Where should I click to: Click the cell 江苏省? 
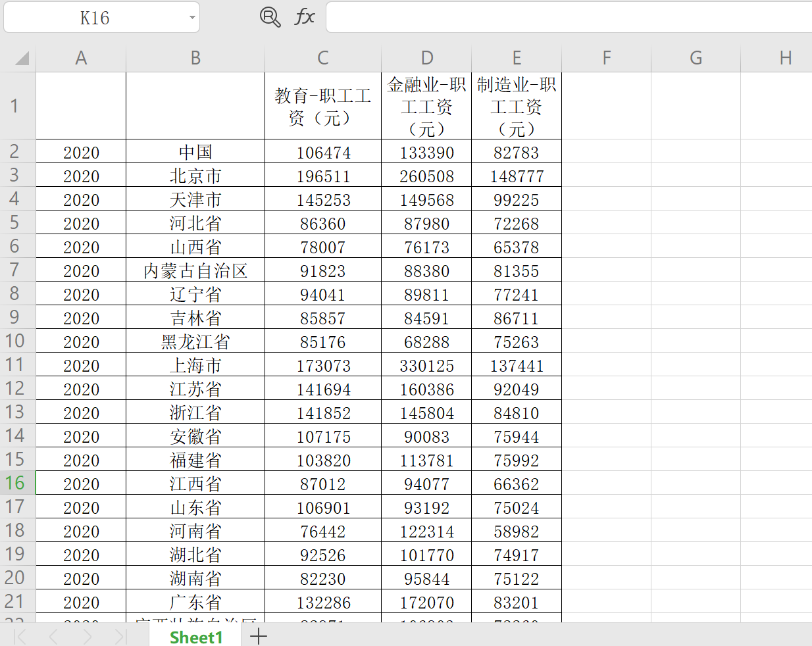pyautogui.click(x=195, y=389)
